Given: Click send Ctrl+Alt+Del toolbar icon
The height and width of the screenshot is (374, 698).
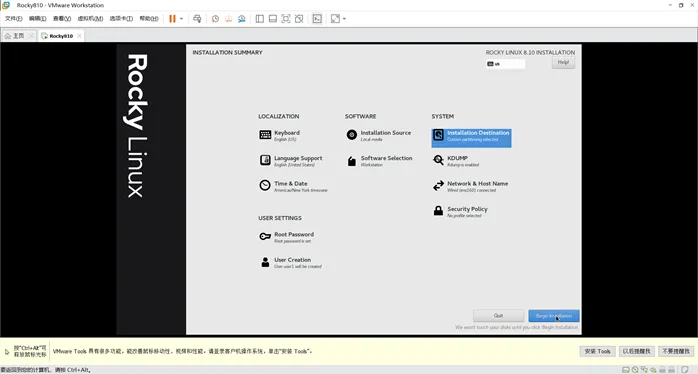Looking at the screenshot, I should tap(197, 19).
